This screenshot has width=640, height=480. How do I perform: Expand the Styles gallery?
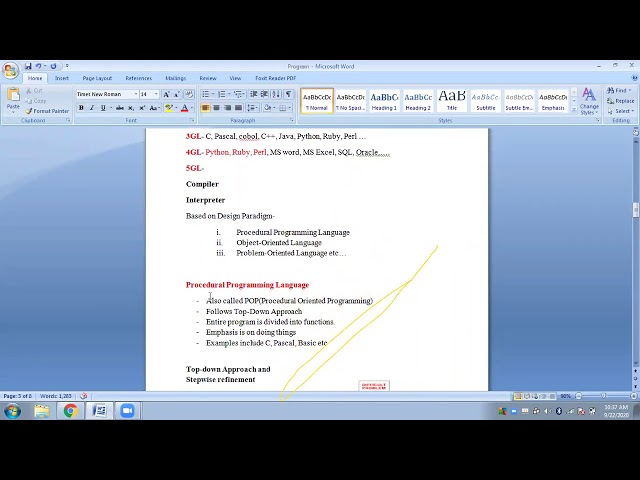click(574, 109)
